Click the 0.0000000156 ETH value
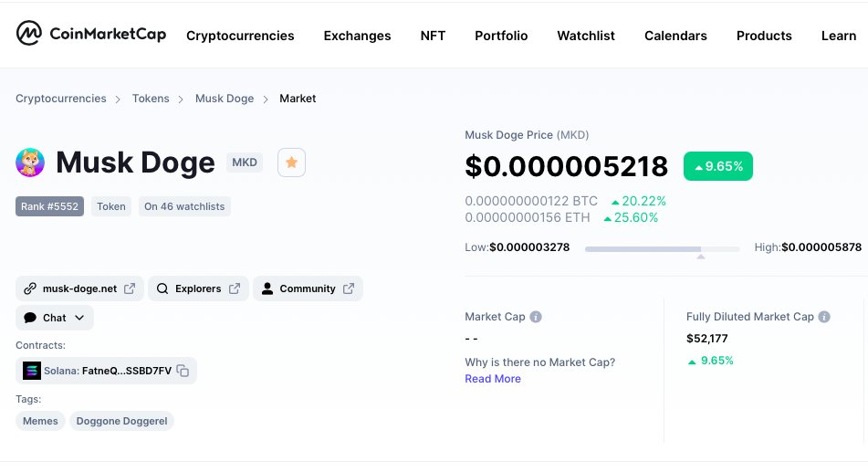The height and width of the screenshot is (472, 868). point(528,217)
